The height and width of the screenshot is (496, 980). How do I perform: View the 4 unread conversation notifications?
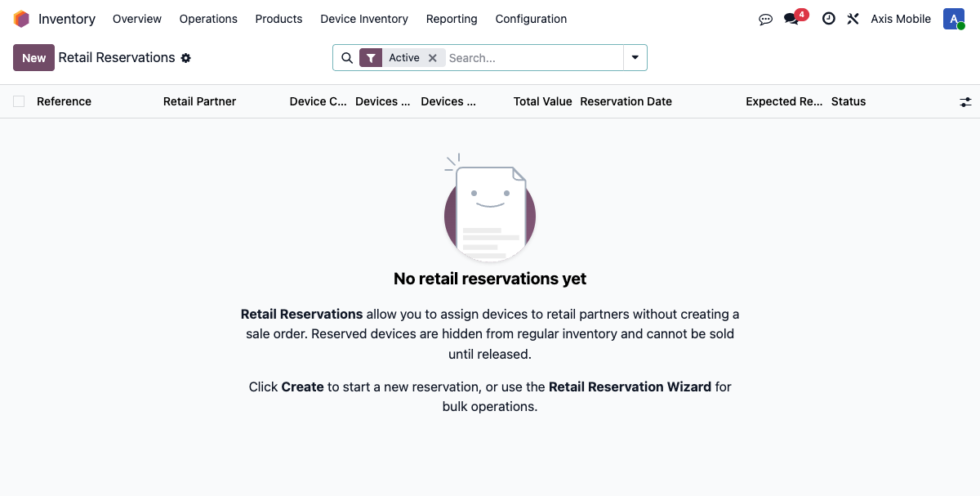point(791,19)
